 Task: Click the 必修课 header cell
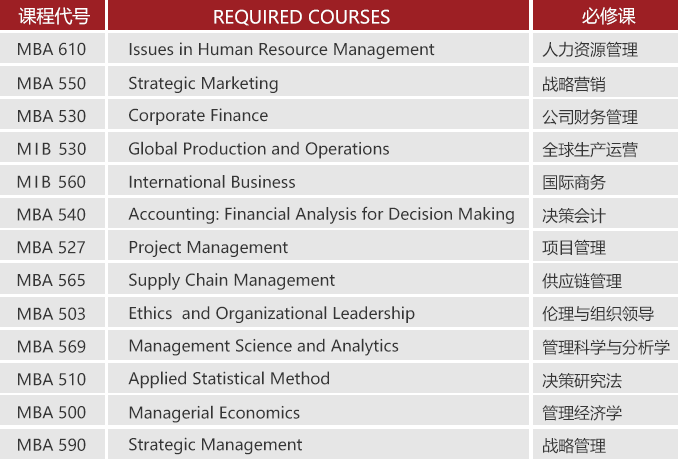(608, 16)
